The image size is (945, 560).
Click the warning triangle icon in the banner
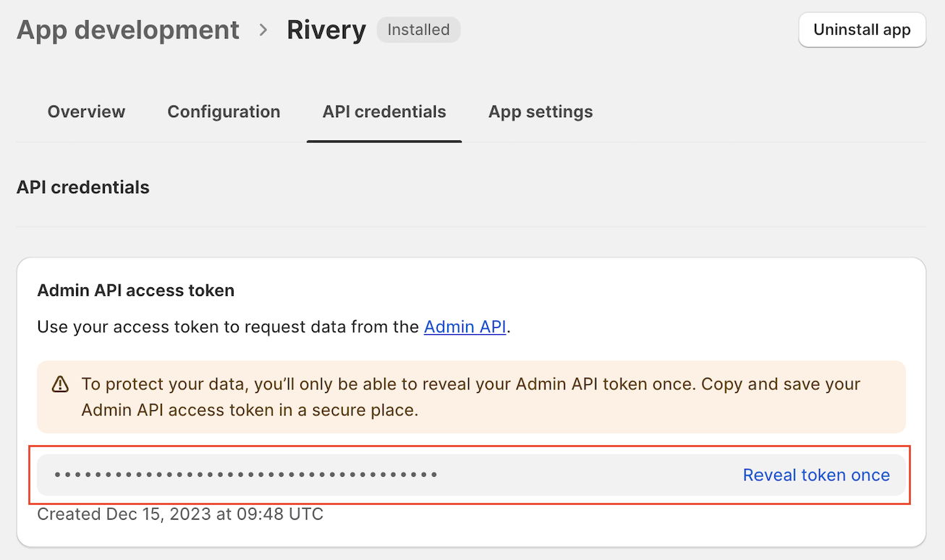pos(61,384)
